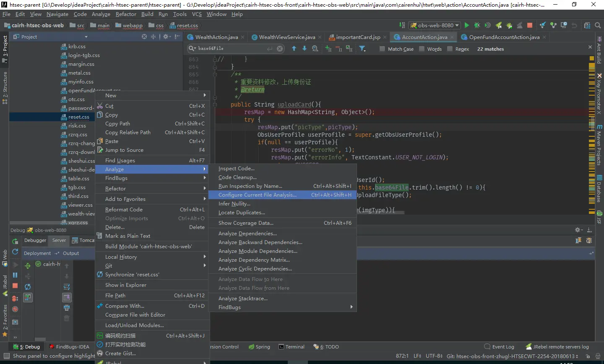This screenshot has height=364, width=604.
Task: Pause the program in Debug panel
Action: click(x=15, y=275)
